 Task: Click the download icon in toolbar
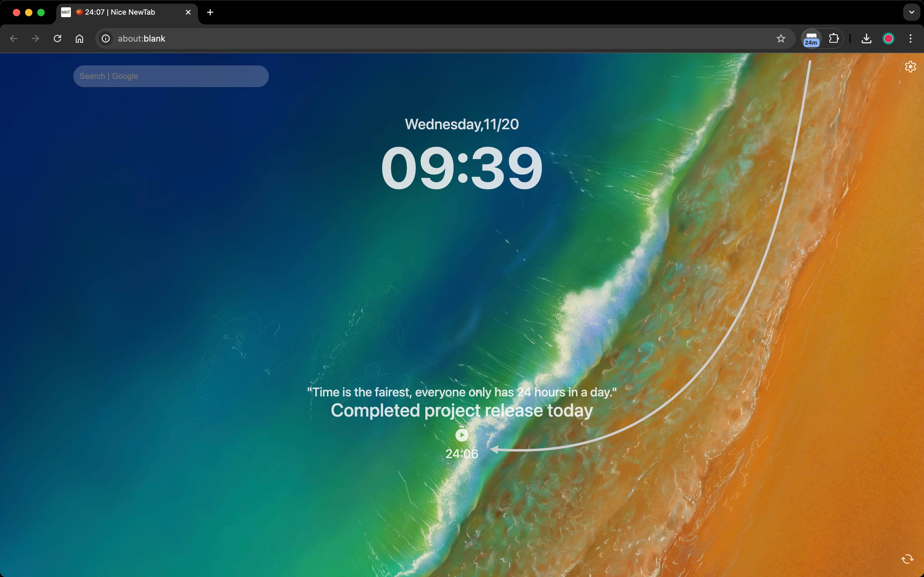click(x=866, y=38)
